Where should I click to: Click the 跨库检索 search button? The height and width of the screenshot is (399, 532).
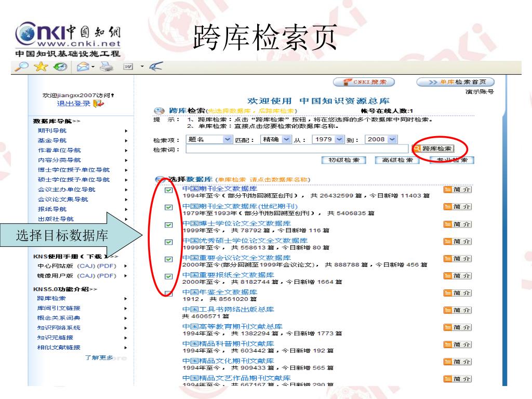click(x=433, y=149)
